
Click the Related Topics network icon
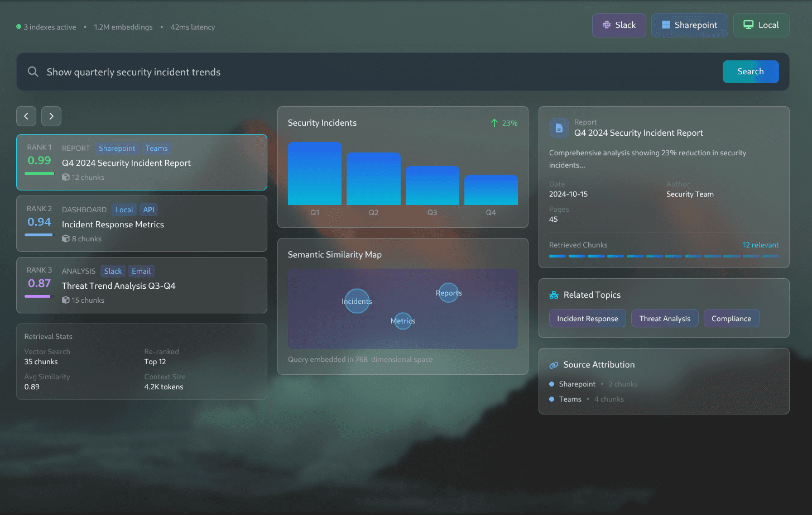click(x=554, y=295)
